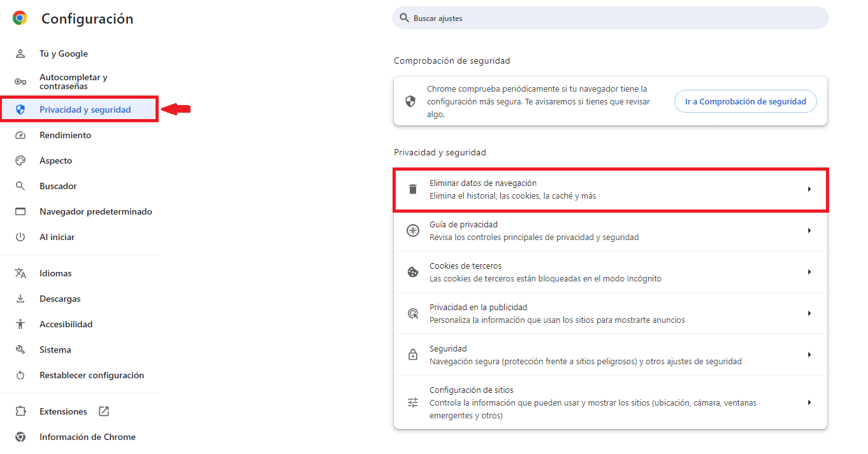Image resolution: width=868 pixels, height=454 pixels.
Task: Click Ir a Comprobación de seguridad
Action: pyautogui.click(x=745, y=101)
